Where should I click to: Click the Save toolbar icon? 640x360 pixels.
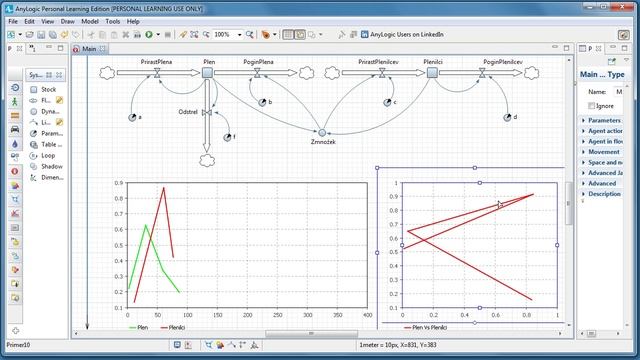[x=41, y=35]
